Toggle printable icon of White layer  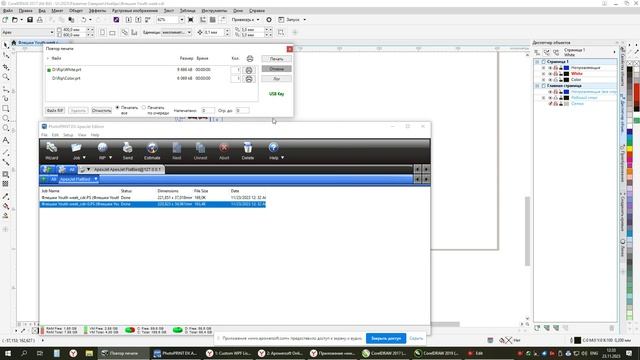(556, 74)
